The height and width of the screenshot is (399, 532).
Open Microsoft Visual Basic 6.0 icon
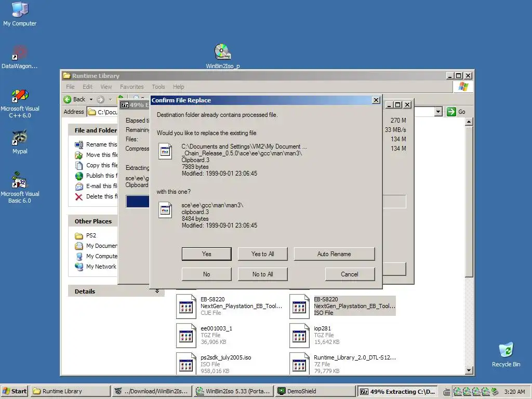click(x=20, y=188)
